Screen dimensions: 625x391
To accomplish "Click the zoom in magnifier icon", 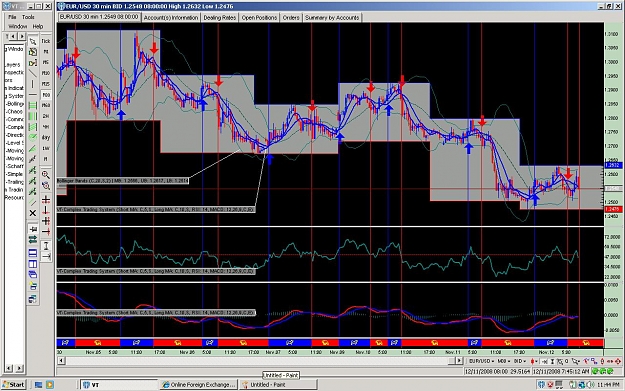I will [x=46, y=175].
